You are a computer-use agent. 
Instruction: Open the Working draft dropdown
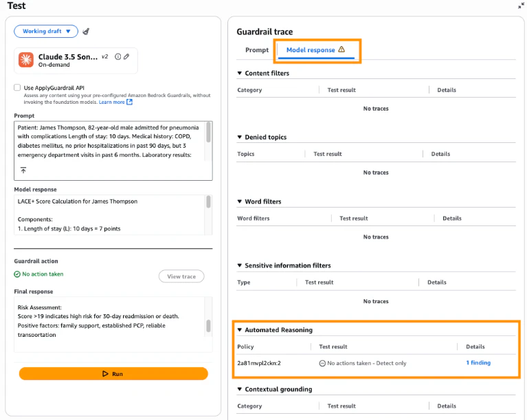click(x=46, y=31)
